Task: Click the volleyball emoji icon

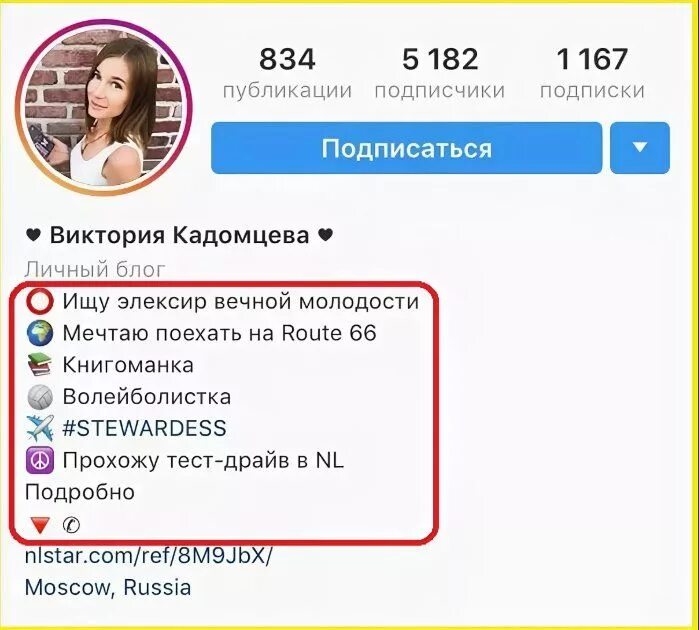Action: point(40,397)
